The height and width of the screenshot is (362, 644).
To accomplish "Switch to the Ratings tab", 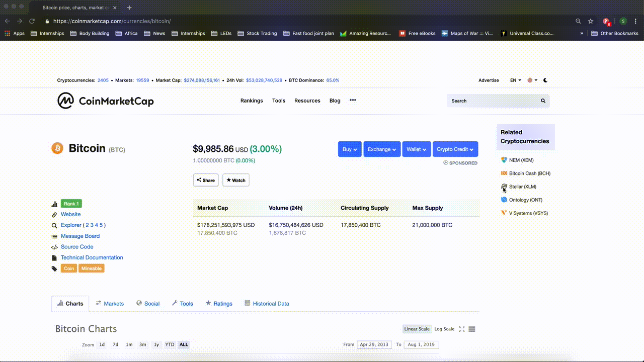I will 219,304.
